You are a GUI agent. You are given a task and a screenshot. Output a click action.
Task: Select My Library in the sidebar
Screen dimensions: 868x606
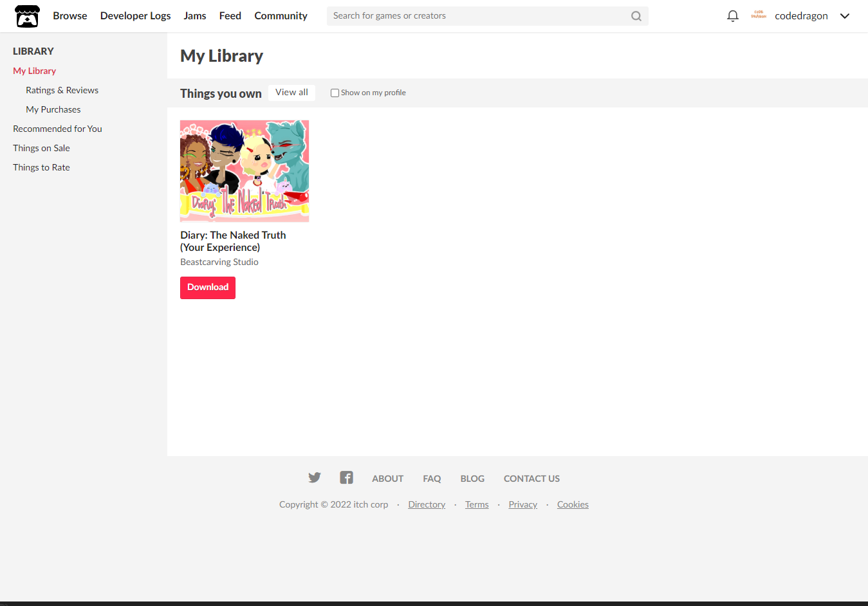tap(35, 71)
